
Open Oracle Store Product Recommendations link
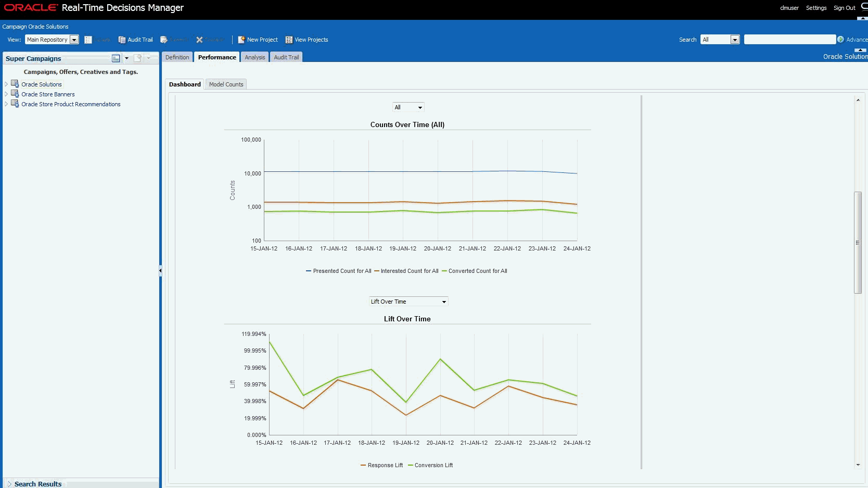tap(71, 104)
